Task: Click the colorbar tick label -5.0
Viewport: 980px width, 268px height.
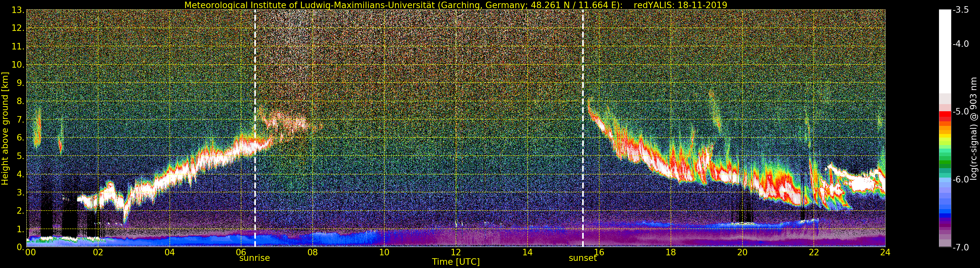Action: click(960, 111)
